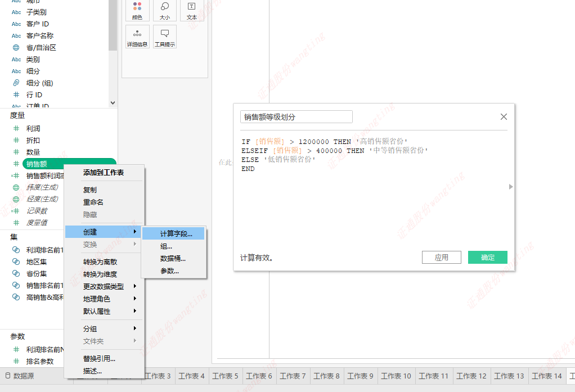
Task: Open the 更改数据类型 submenu
Action: point(104,286)
